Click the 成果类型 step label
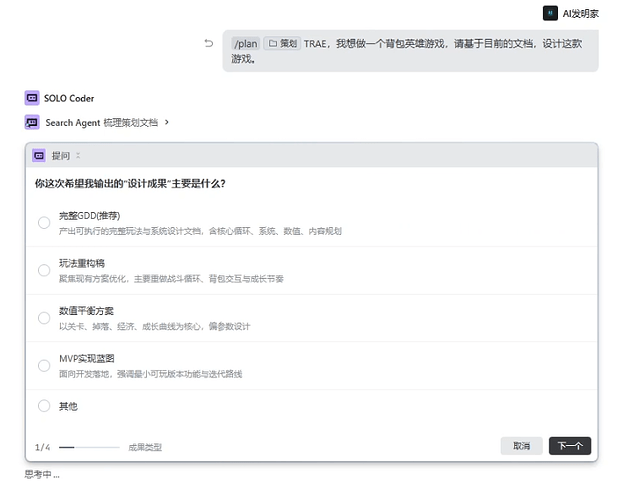This screenshot has width=623, height=500. 145,447
